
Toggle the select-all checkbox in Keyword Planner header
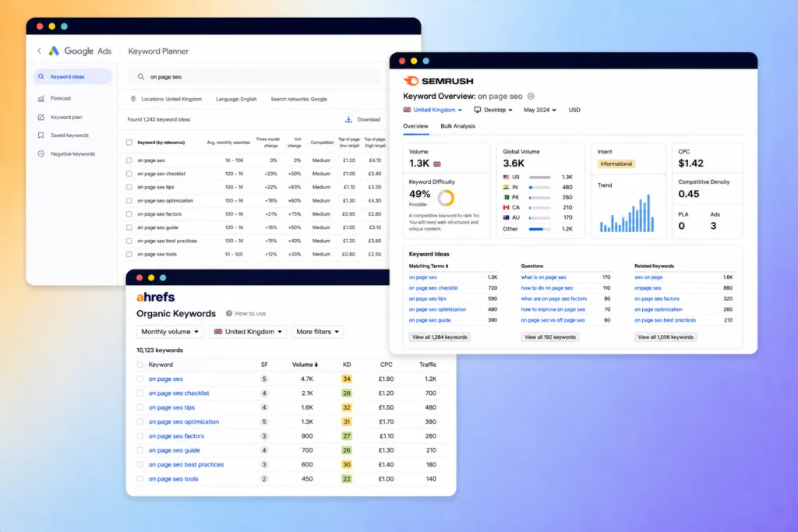129,143
